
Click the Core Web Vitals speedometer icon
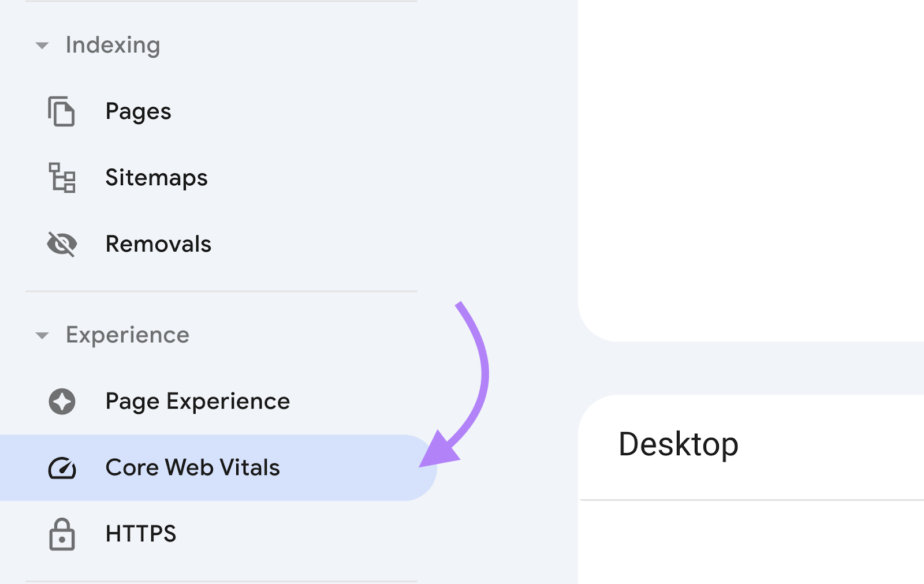tap(62, 469)
